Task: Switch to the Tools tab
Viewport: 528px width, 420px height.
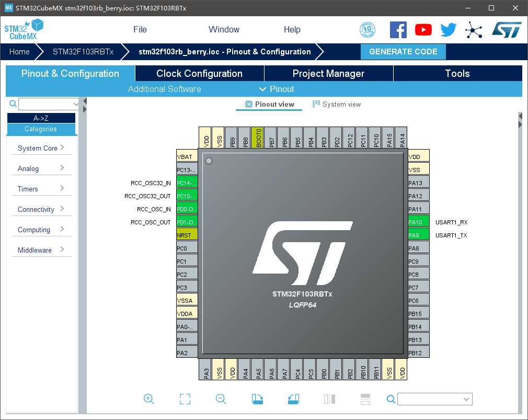Action: click(457, 73)
